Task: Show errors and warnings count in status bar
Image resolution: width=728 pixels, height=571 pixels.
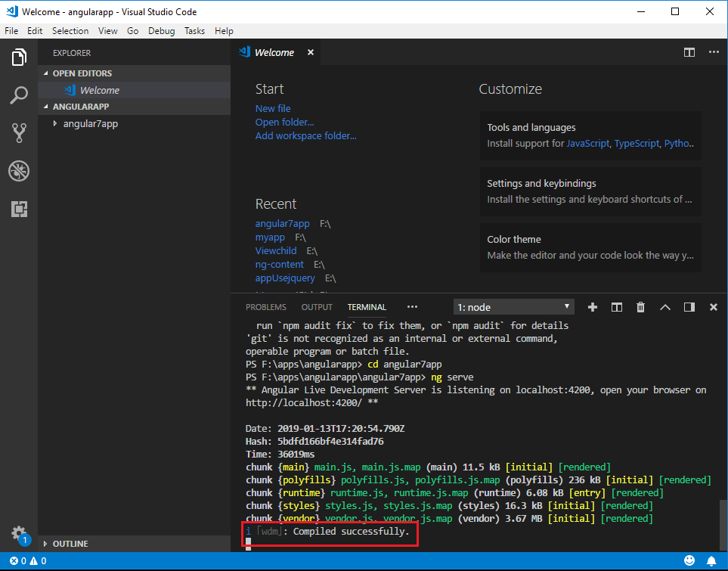Action: click(28, 560)
